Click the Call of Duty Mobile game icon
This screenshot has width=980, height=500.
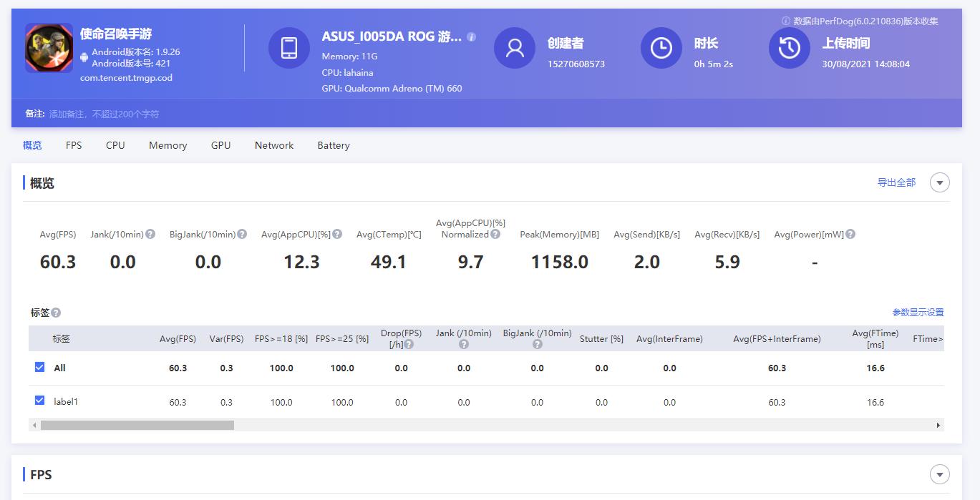click(49, 48)
